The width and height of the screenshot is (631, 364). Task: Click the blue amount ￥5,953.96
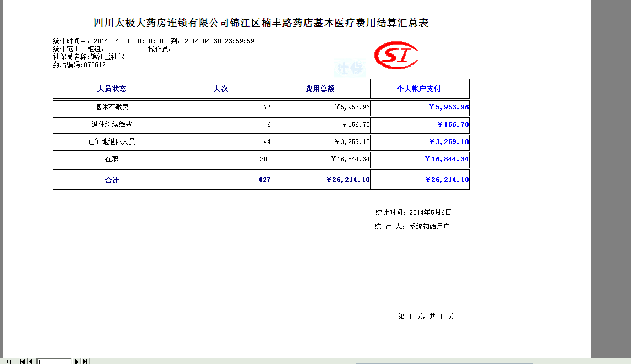pos(449,107)
